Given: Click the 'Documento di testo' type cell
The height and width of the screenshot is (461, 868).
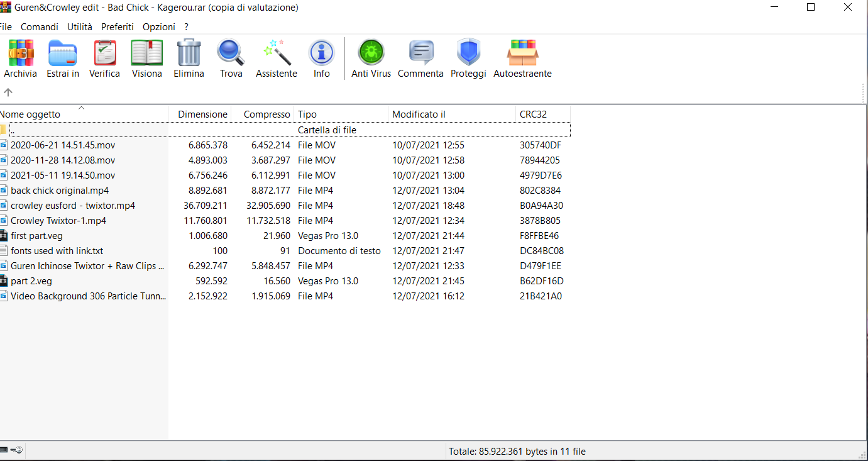Looking at the screenshot, I should pyautogui.click(x=339, y=251).
